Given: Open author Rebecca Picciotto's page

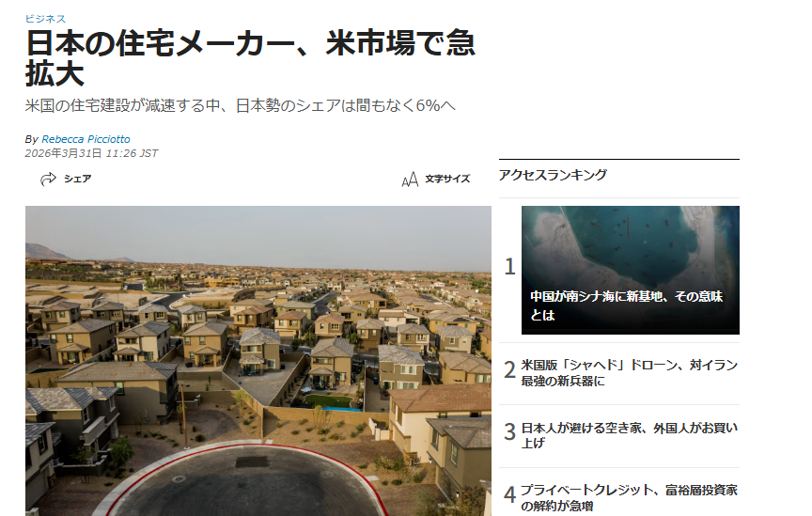Looking at the screenshot, I should [x=86, y=139].
